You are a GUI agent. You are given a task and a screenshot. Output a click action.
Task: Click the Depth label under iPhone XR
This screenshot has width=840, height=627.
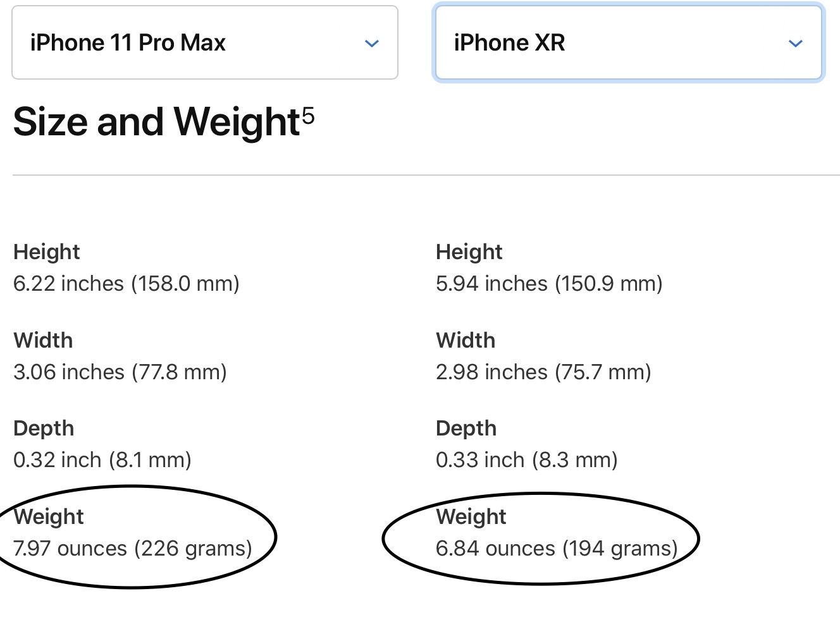coord(466,428)
